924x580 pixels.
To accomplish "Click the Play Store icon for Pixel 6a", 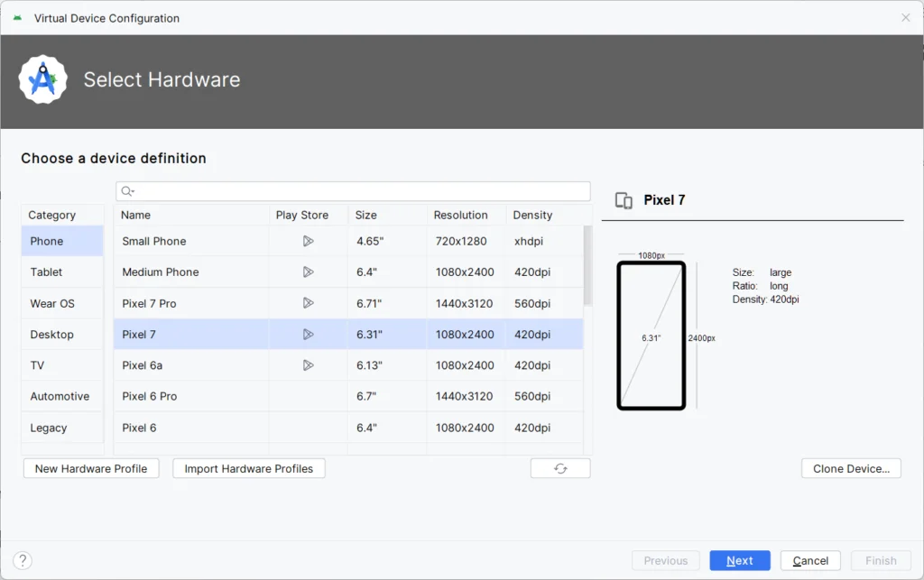I will (308, 365).
